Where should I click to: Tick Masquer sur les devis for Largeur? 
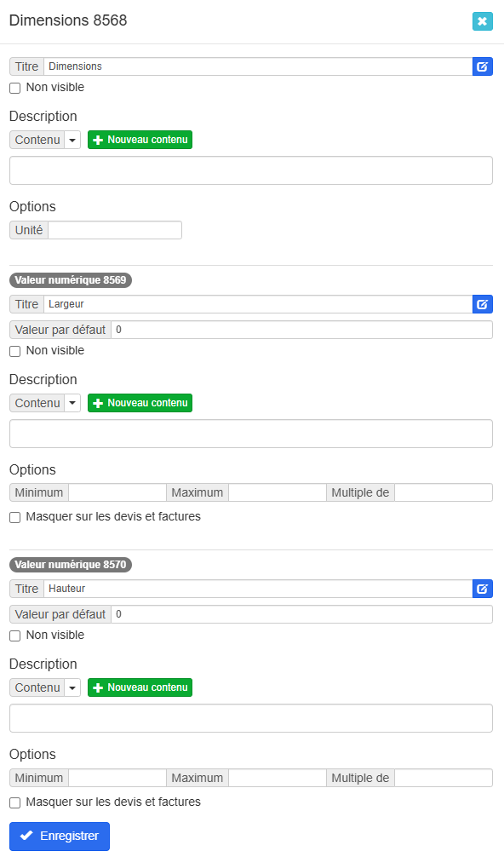[15, 517]
